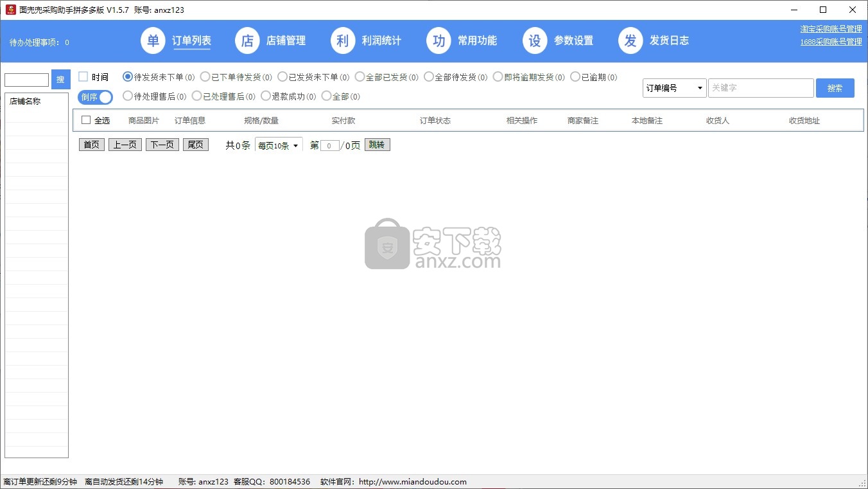The image size is (868, 489).
Task: Toggle the 倒序 sort switch
Action: tap(95, 97)
